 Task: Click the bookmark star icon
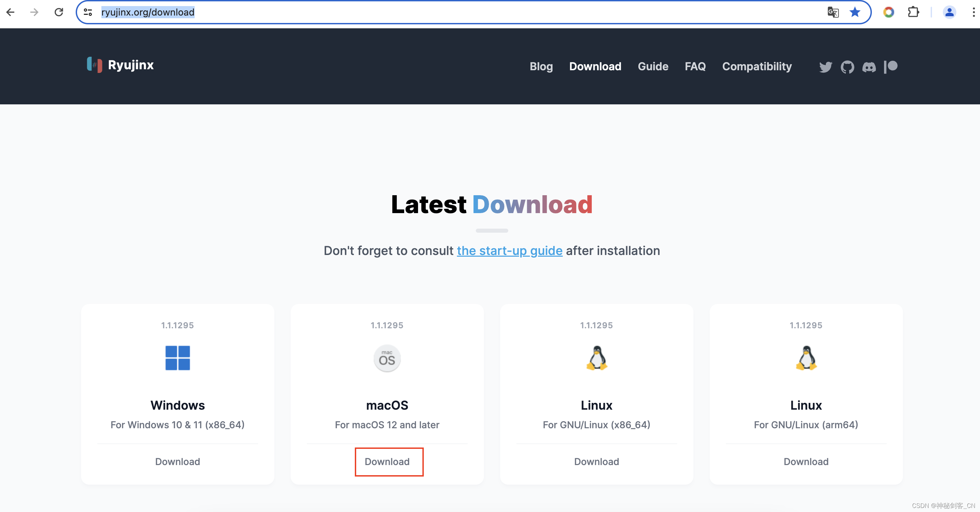tap(855, 12)
